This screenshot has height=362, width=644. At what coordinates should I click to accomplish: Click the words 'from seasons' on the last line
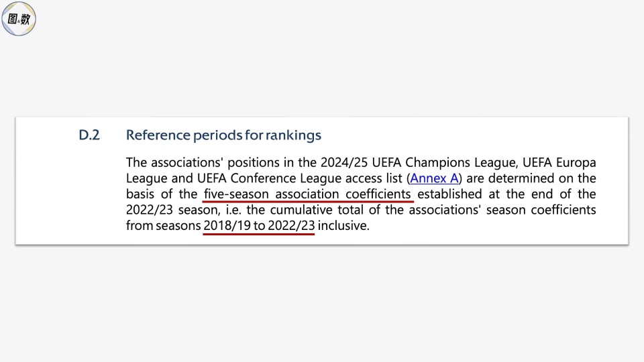163,226
